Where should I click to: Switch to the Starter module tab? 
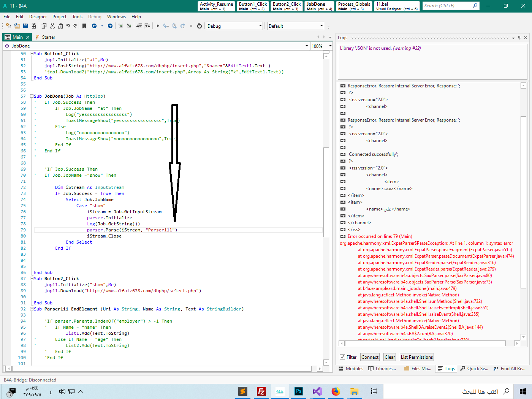(48, 37)
